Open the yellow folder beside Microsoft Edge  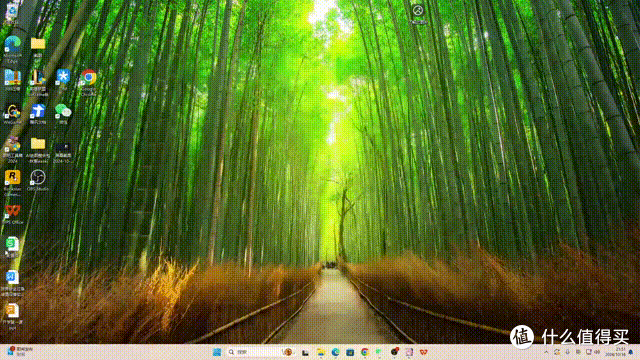38,44
